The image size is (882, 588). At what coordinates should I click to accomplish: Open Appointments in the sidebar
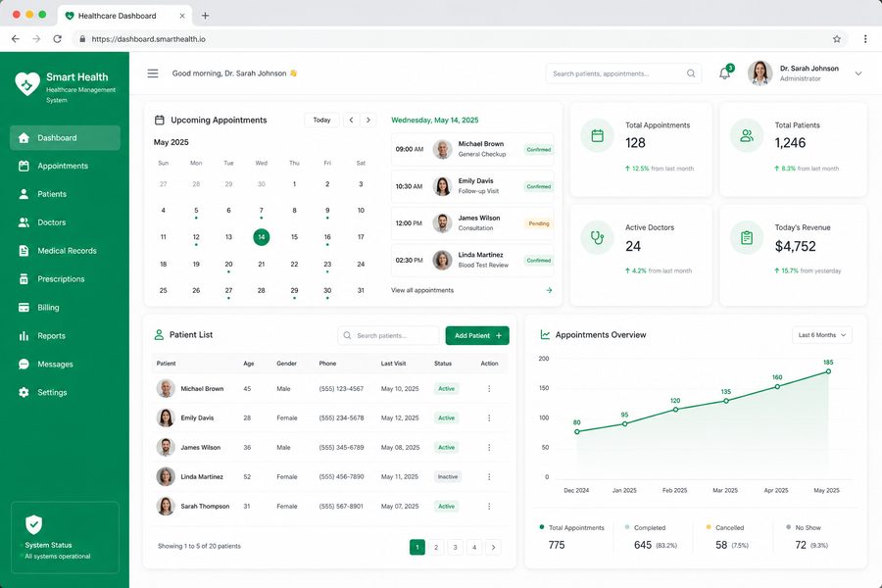click(x=65, y=166)
